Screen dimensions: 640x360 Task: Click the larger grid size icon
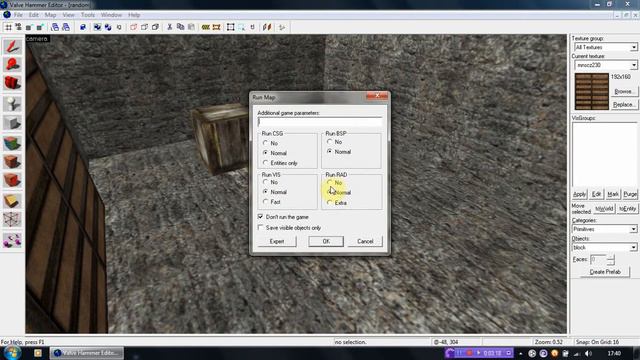40,27
